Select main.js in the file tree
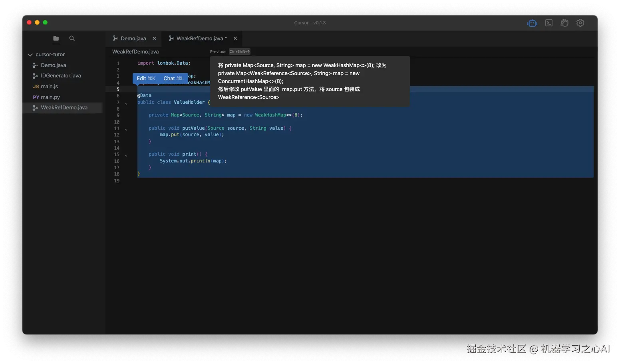Viewport: 620px width, 364px height. tap(49, 86)
